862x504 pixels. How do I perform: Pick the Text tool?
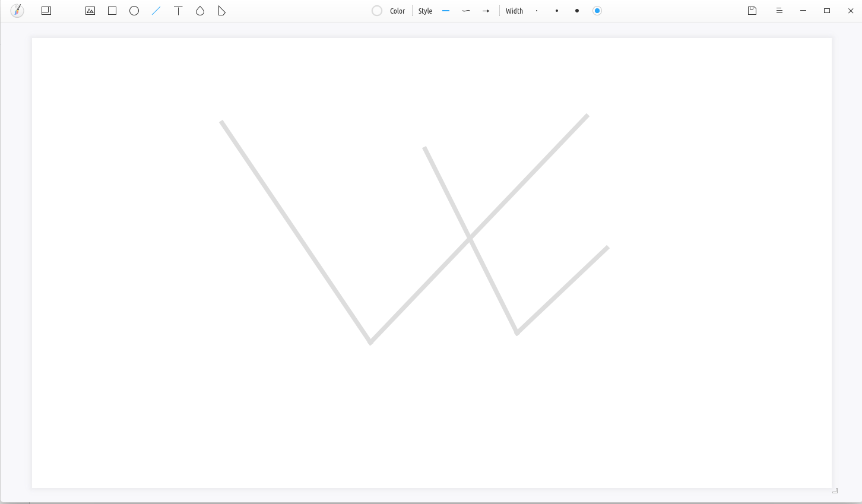click(178, 11)
